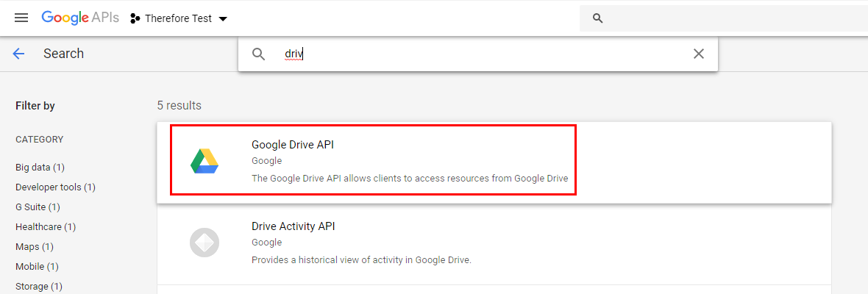Click the 'Filter by' heading
The image size is (868, 294).
(35, 106)
